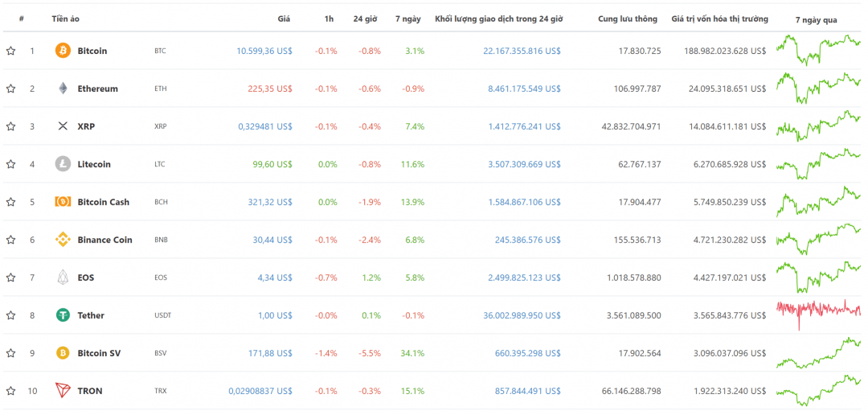Sort by Cung lưu thông header
The width and height of the screenshot is (868, 411).
tap(628, 18)
